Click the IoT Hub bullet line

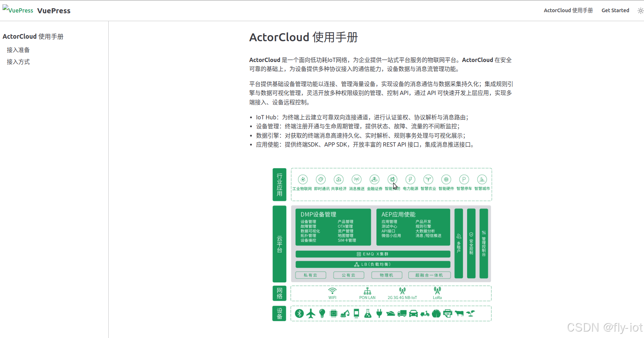tap(362, 117)
